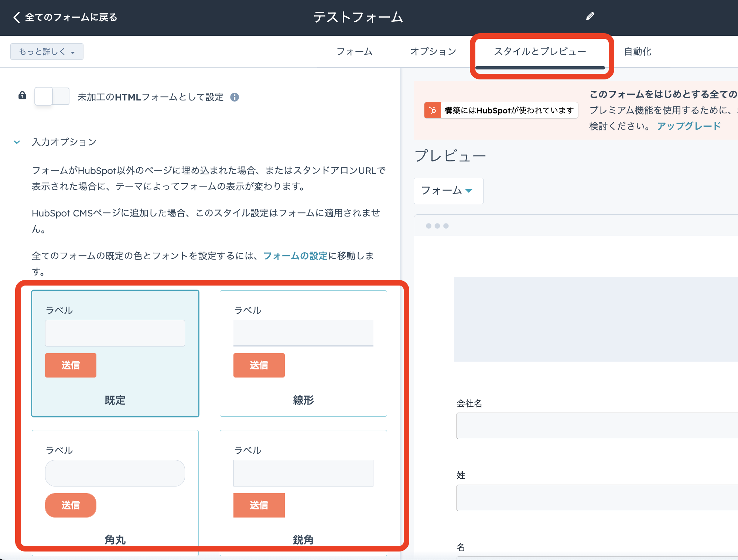
Task: Select the 線形 style theme card
Action: [303, 354]
